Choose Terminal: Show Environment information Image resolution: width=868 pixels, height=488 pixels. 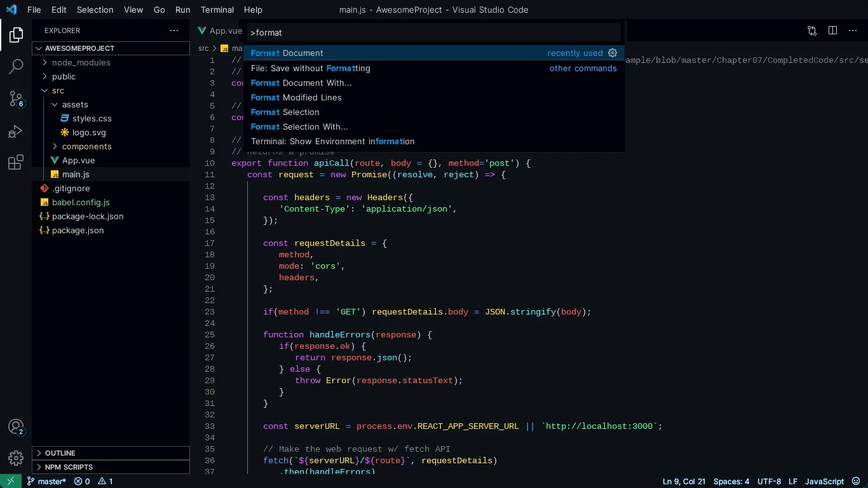click(x=434, y=141)
